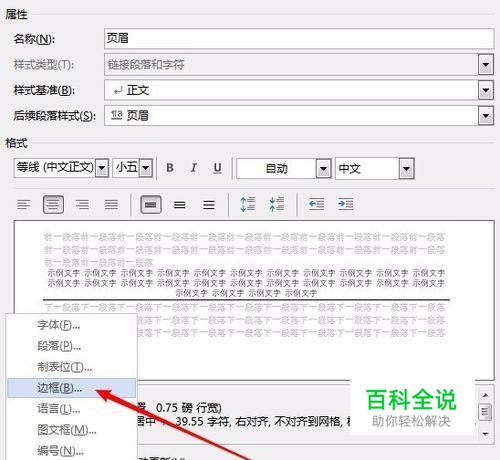The width and height of the screenshot is (500, 460).
Task: Select center alignment icon
Action: coord(53,204)
